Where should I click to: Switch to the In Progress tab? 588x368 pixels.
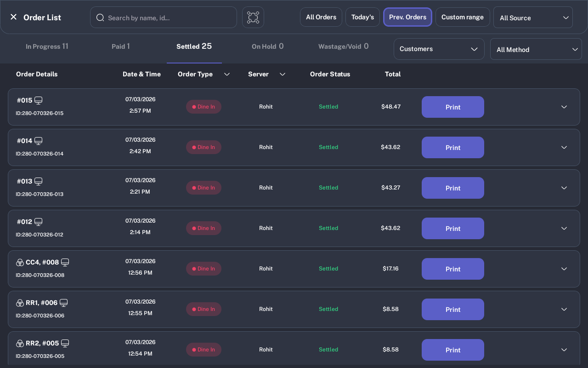coord(47,46)
